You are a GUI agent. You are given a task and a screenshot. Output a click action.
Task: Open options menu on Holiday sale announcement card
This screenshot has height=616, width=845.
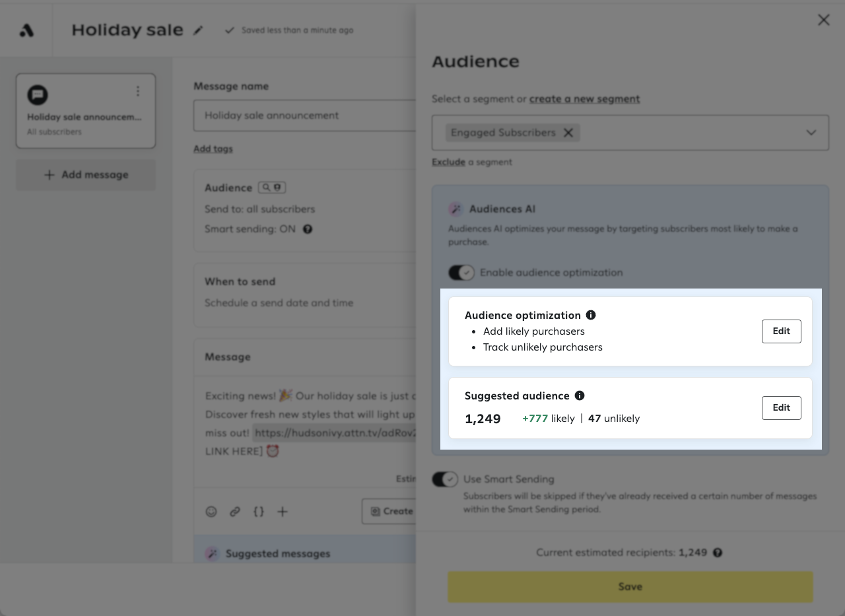tap(138, 91)
